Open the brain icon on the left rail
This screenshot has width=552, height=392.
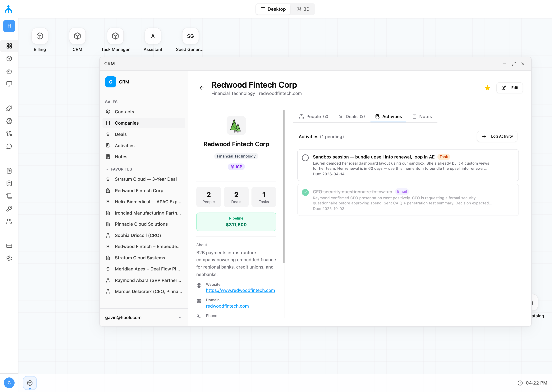(9, 121)
